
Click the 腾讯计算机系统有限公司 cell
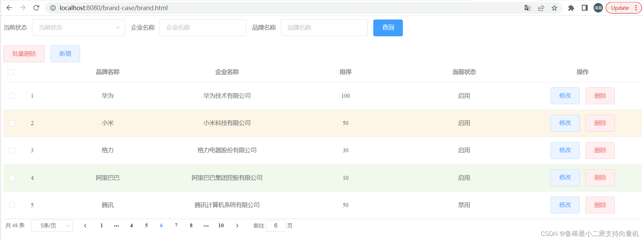point(227,205)
